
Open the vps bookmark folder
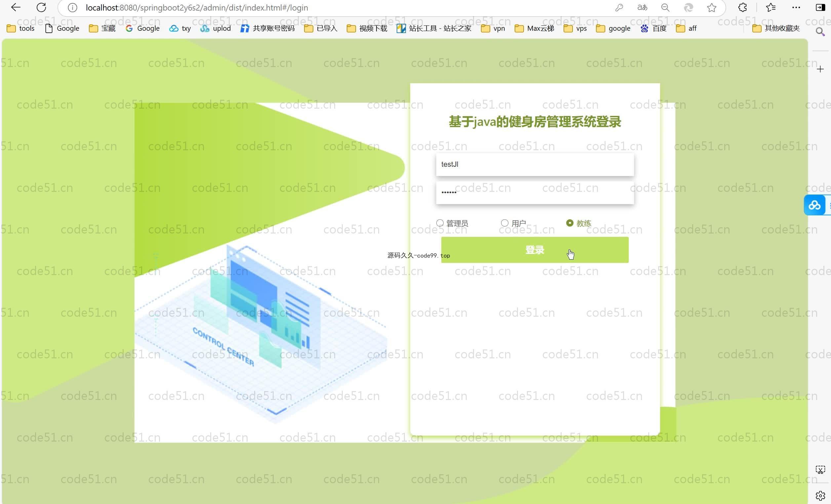click(575, 28)
